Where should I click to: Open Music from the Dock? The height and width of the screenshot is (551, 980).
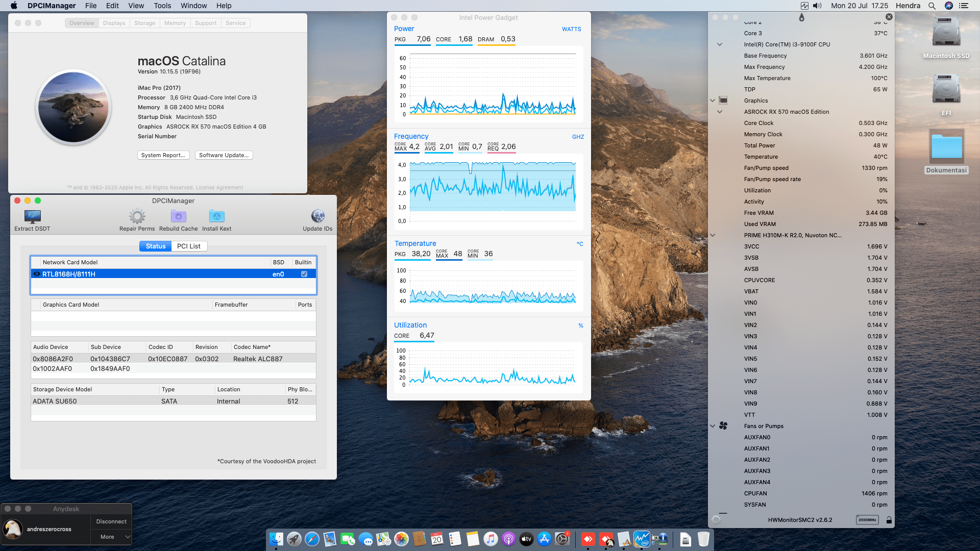click(491, 539)
